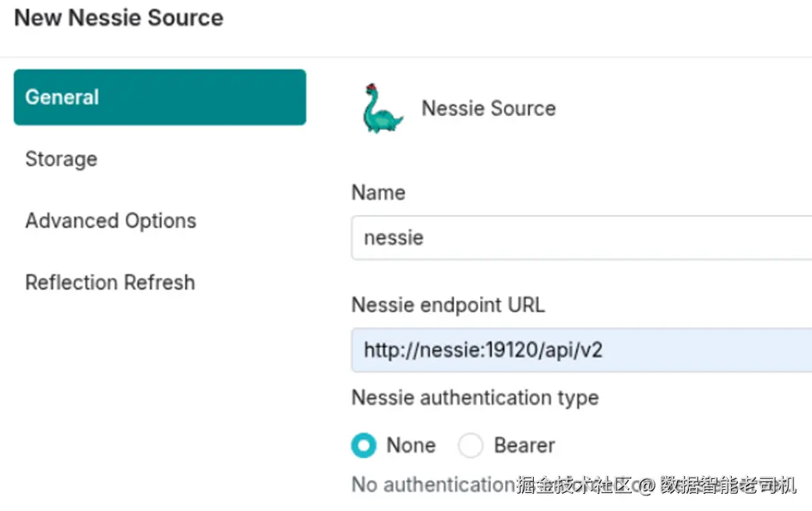Click the 数据智能老司机 author watermark
This screenshot has width=812, height=511.
[x=728, y=486]
